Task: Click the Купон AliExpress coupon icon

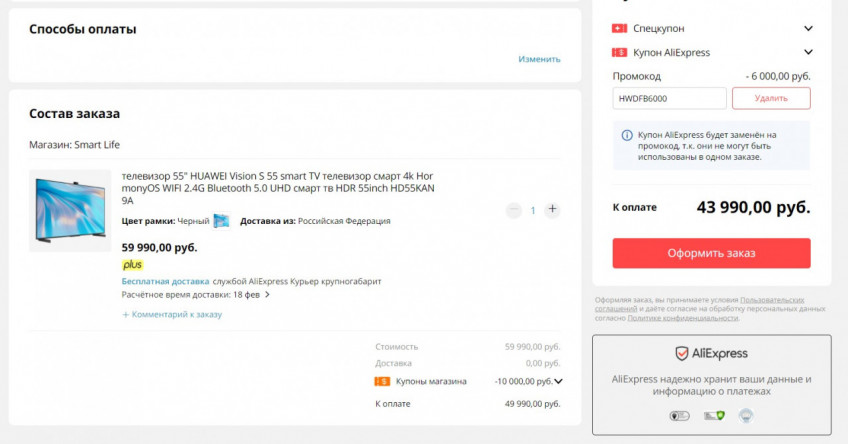Action: [620, 52]
